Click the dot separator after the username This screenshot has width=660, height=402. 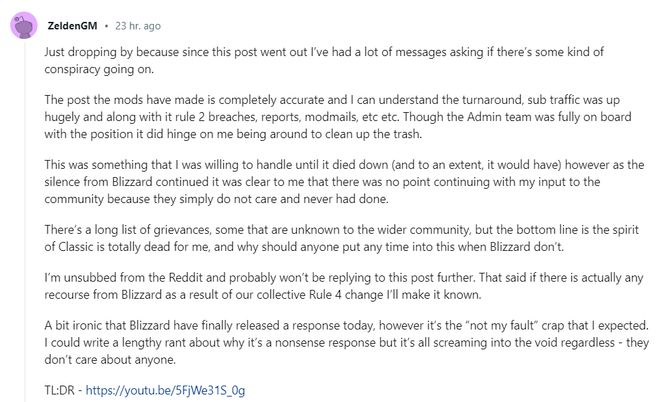[x=106, y=26]
